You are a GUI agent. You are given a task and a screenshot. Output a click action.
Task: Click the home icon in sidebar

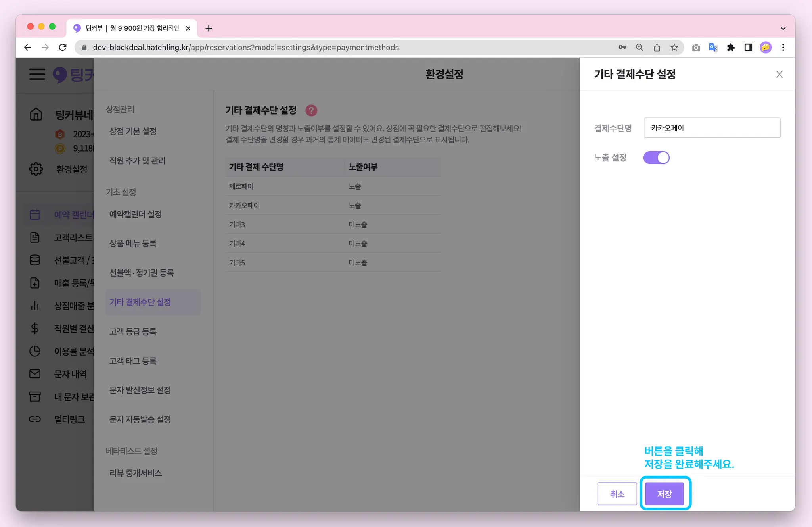tap(36, 114)
